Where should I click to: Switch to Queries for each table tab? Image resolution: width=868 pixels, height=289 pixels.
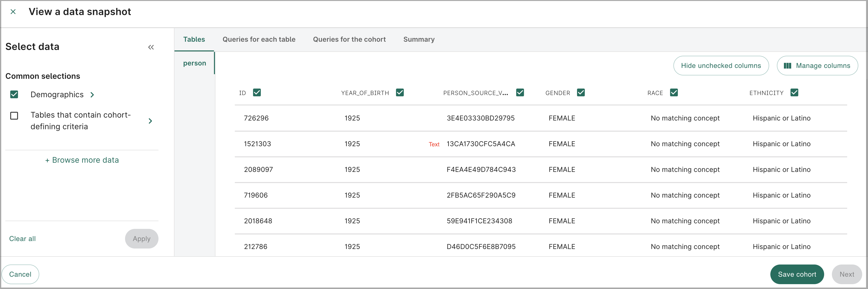coord(259,39)
